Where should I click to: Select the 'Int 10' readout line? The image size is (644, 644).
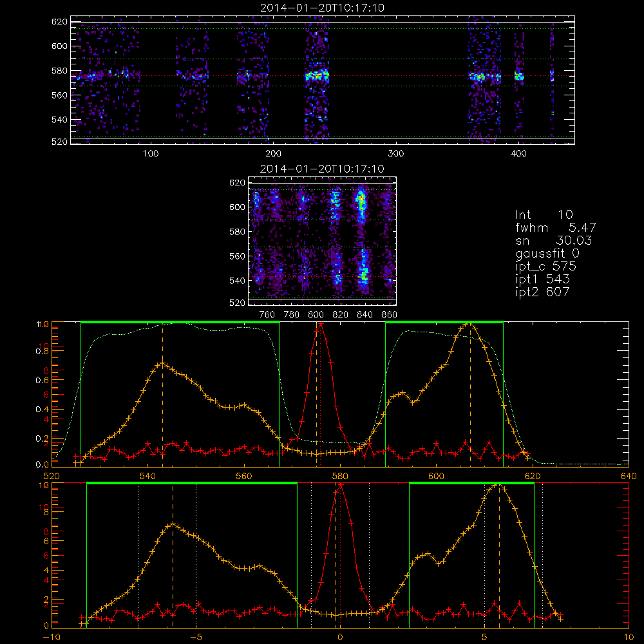[544, 215]
